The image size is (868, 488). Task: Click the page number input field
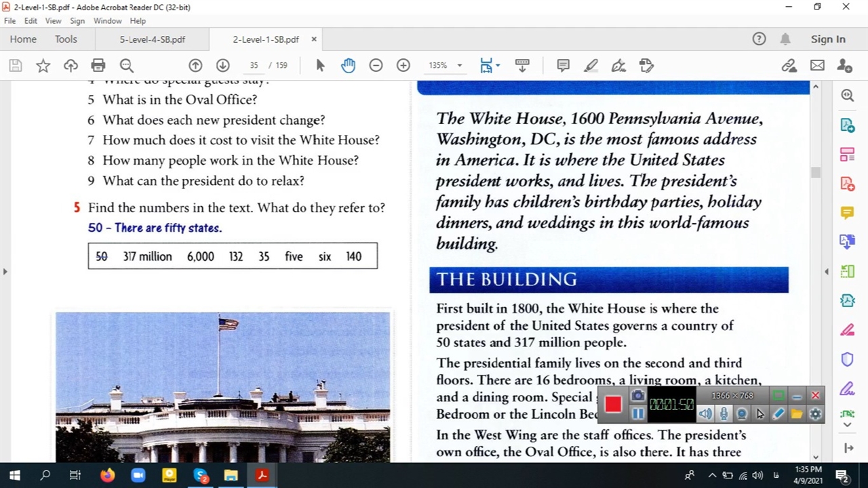[254, 66]
